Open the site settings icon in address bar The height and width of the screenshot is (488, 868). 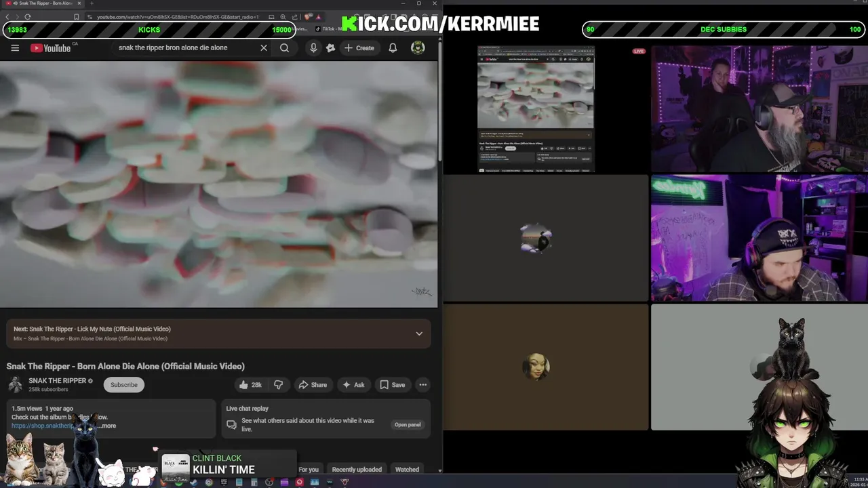[x=90, y=17]
